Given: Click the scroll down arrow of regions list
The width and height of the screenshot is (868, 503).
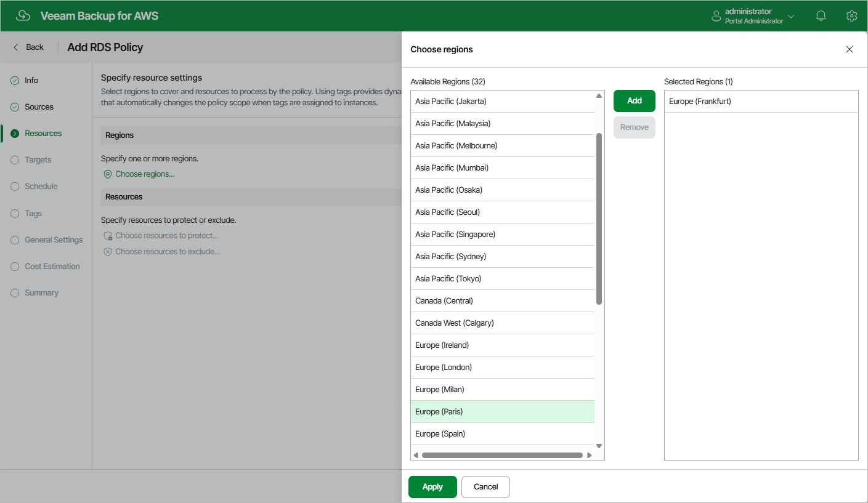Looking at the screenshot, I should (599, 446).
